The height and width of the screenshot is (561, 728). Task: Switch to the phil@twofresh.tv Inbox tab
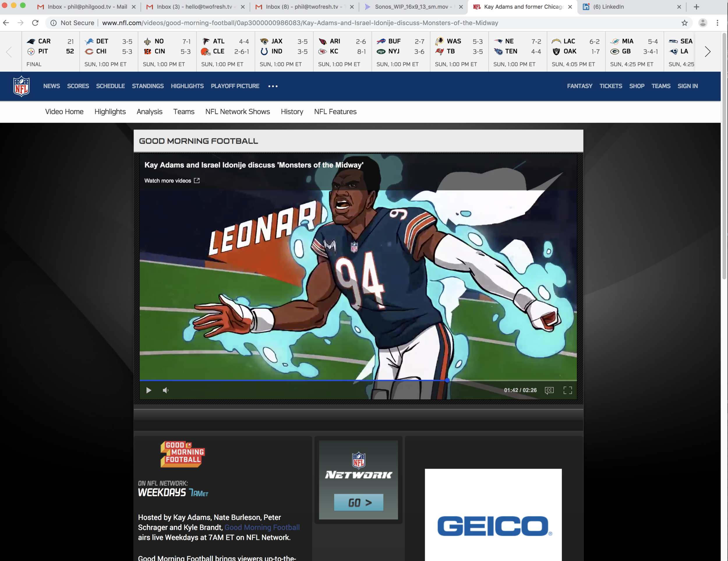pos(305,7)
